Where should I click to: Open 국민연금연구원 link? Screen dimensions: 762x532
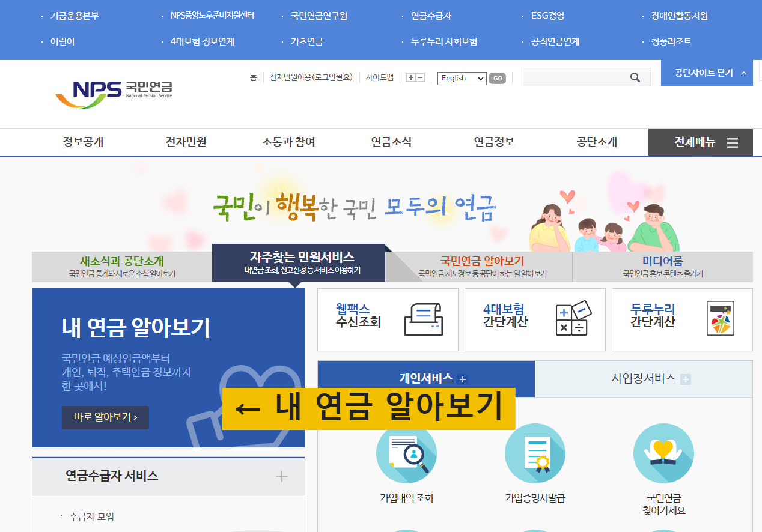[319, 16]
